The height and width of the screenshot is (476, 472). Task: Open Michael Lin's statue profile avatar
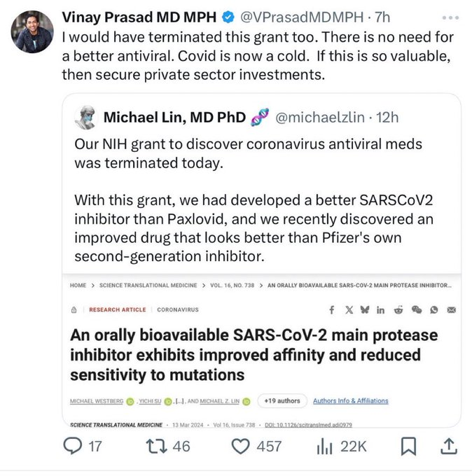(85, 117)
